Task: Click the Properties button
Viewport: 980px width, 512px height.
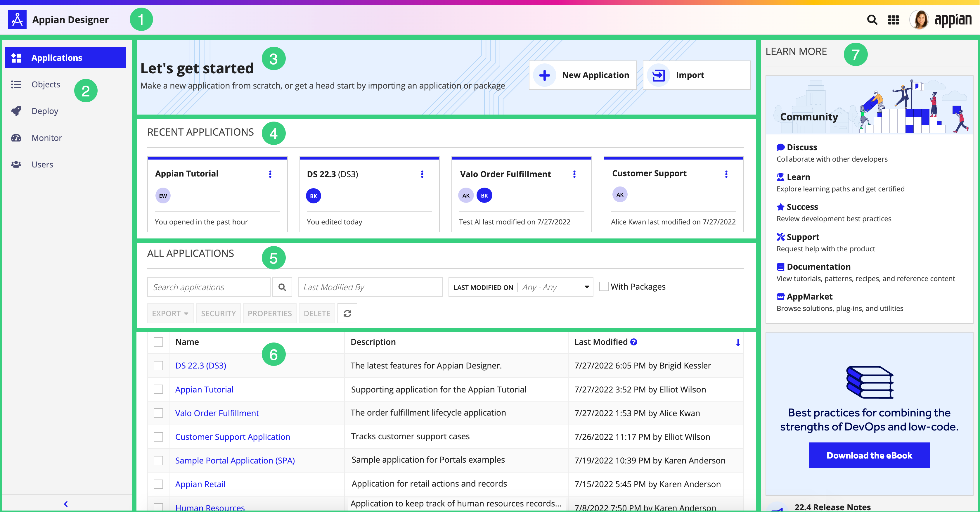Action: coord(270,314)
